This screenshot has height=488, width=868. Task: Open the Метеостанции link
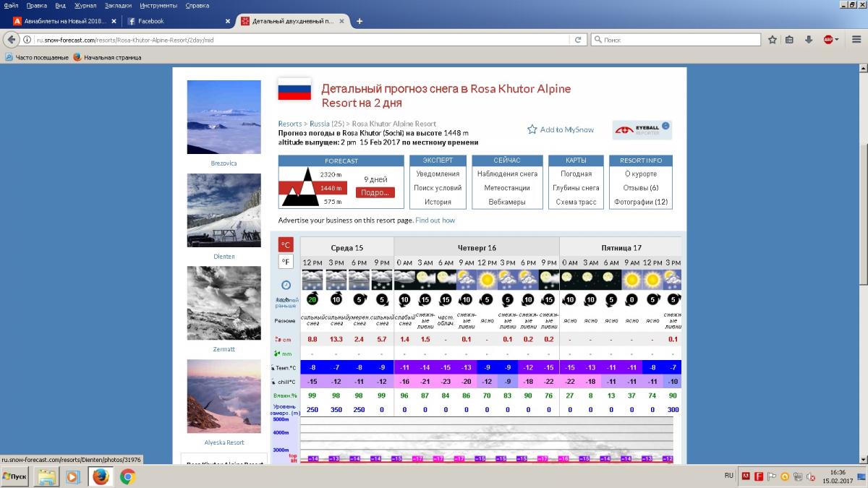point(507,188)
